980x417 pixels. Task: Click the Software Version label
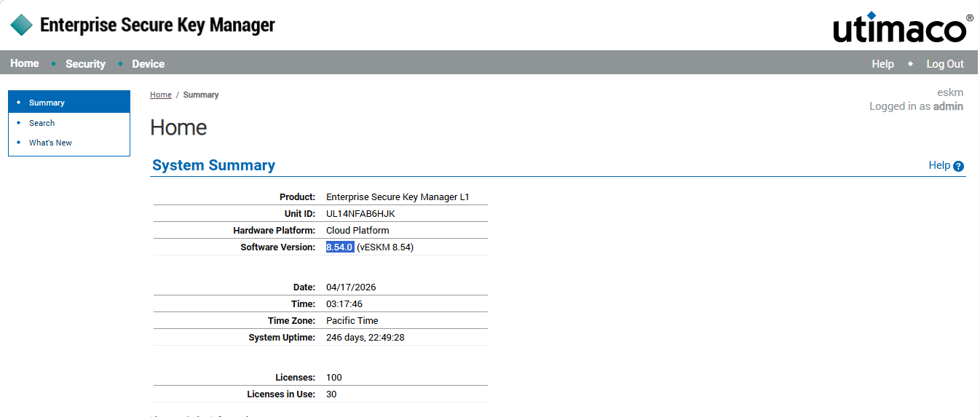coord(278,247)
